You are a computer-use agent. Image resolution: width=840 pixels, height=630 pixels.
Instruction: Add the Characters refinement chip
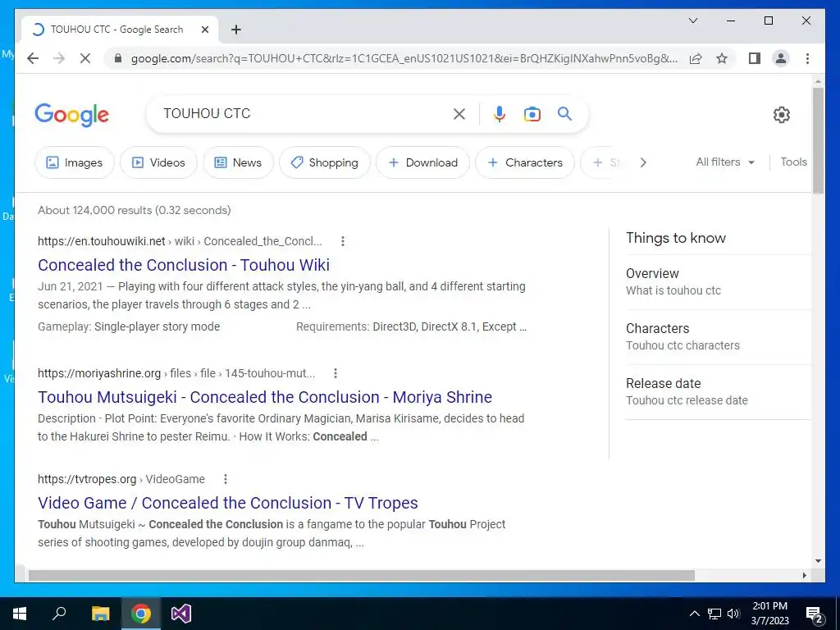525,162
